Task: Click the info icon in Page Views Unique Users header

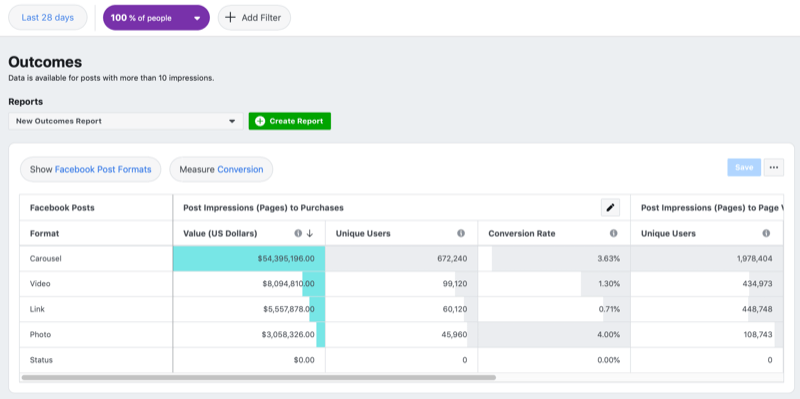Action: [x=766, y=233]
